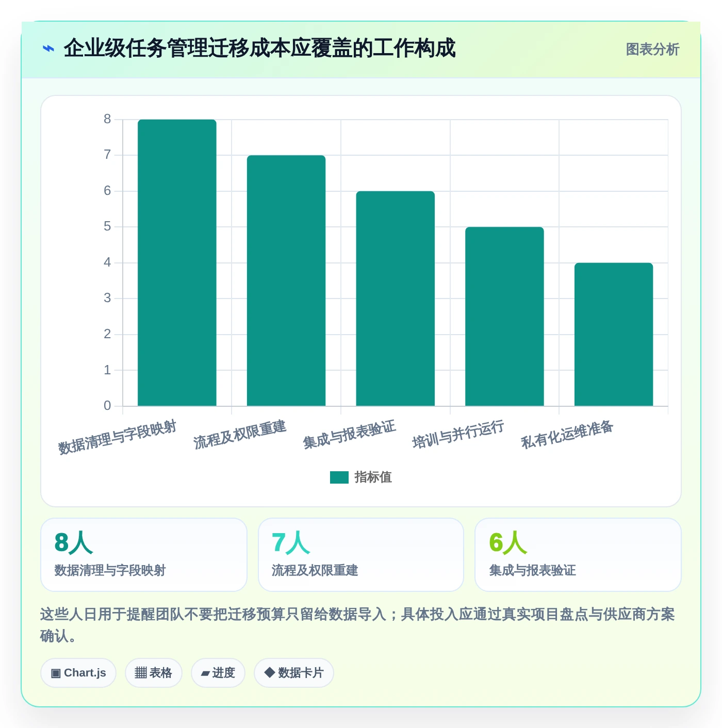Click the 集成与报表验证 bar in chart
722x728 pixels.
(396, 299)
